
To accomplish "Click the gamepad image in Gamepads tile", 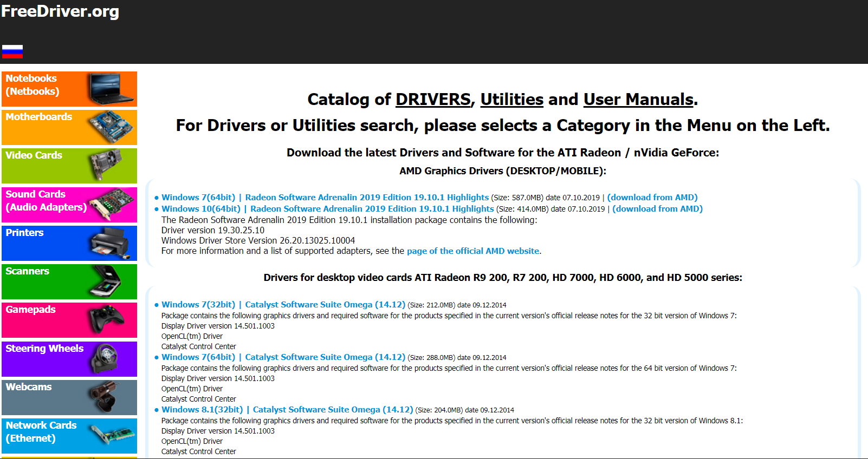I will pos(107,319).
